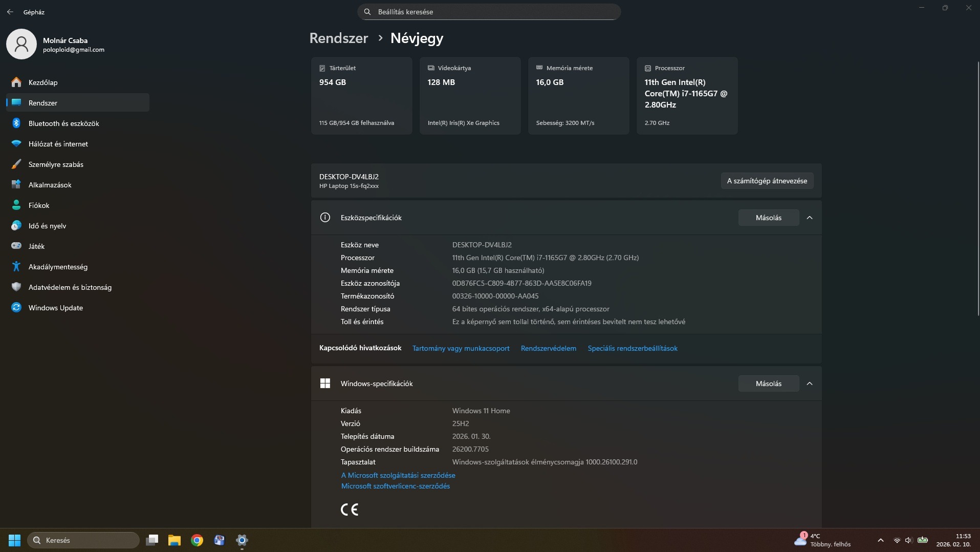980x552 pixels.
Task: Click the Játék controller icon
Action: (x=16, y=246)
